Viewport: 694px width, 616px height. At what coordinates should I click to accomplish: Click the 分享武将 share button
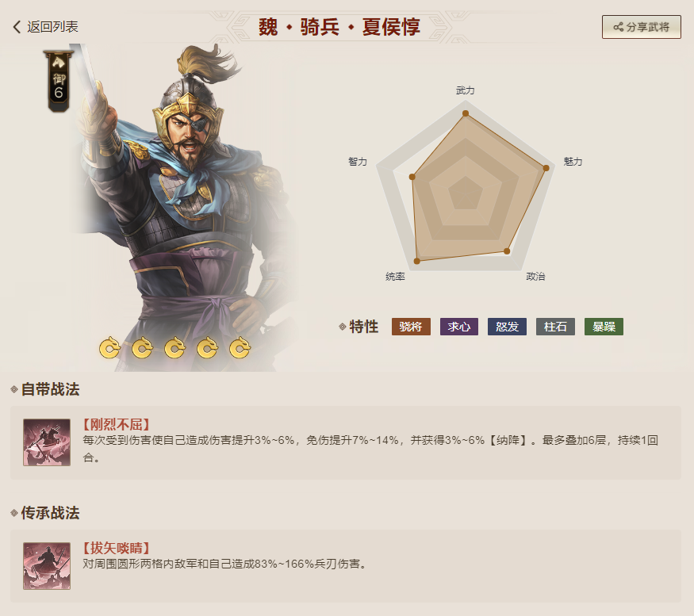[642, 27]
